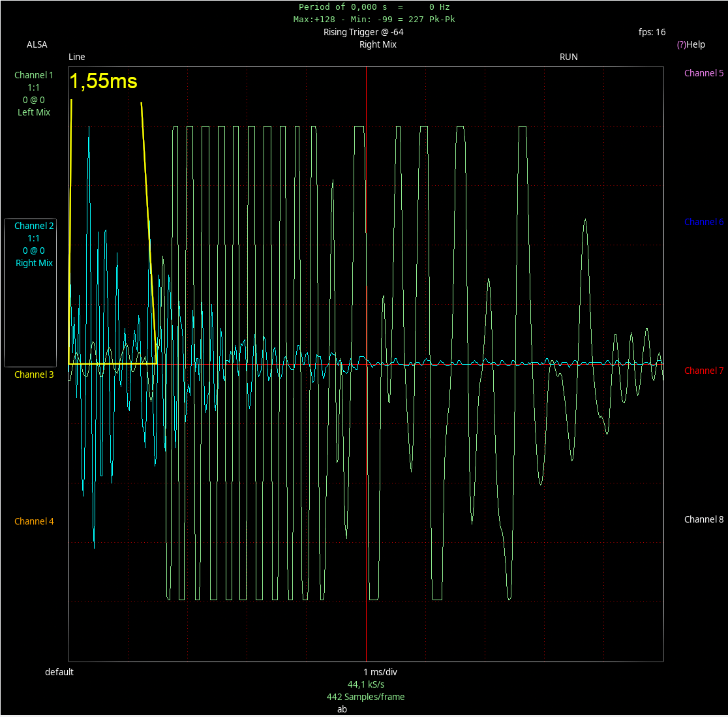Click the cyan Right Mix label under Channel 2
Image resolution: width=728 pixels, height=717 pixels.
(x=35, y=263)
